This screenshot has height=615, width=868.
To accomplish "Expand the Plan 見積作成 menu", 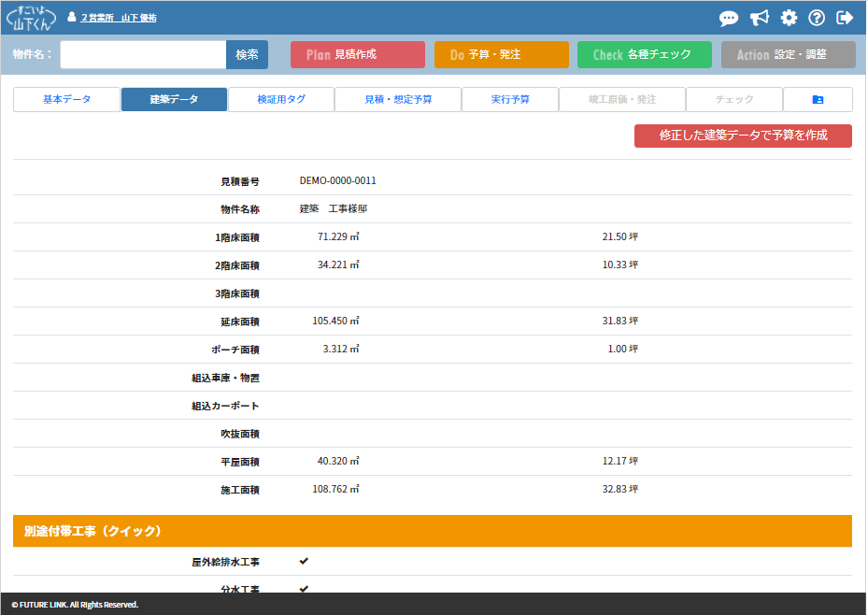I will click(357, 55).
